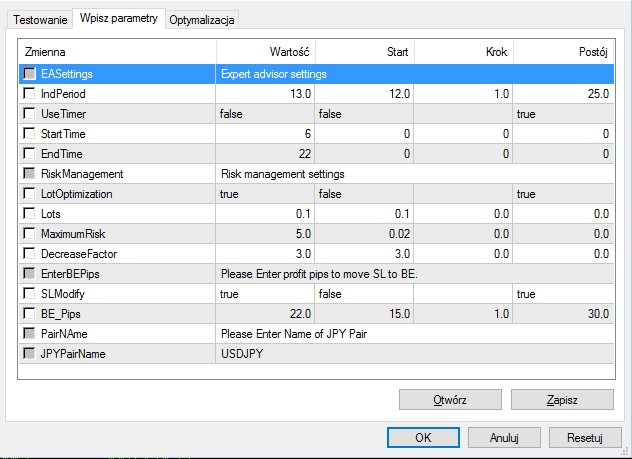Select IndPeriod start value 12.0

tap(364, 94)
